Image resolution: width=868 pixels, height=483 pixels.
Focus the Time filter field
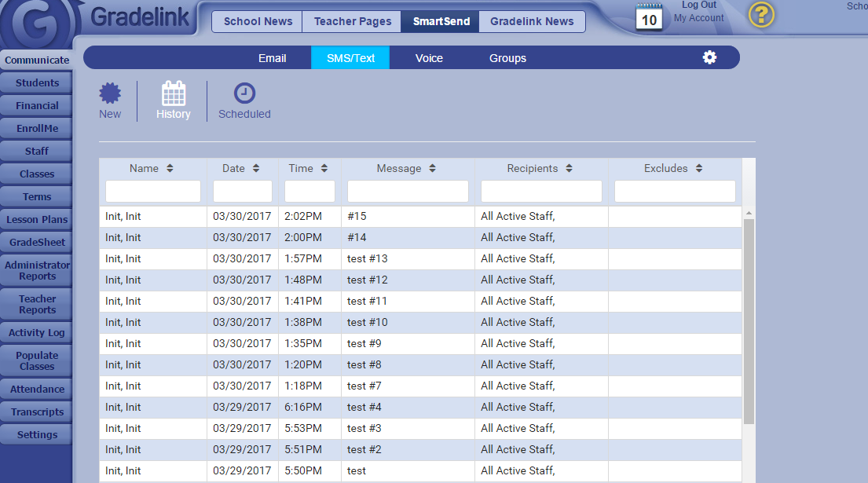coord(309,191)
